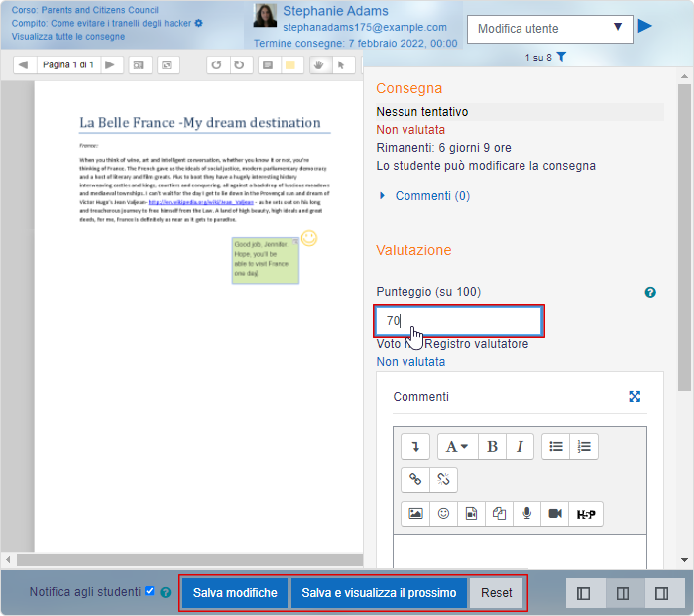Insert a media file
This screenshot has width=694, height=616.
click(471, 514)
